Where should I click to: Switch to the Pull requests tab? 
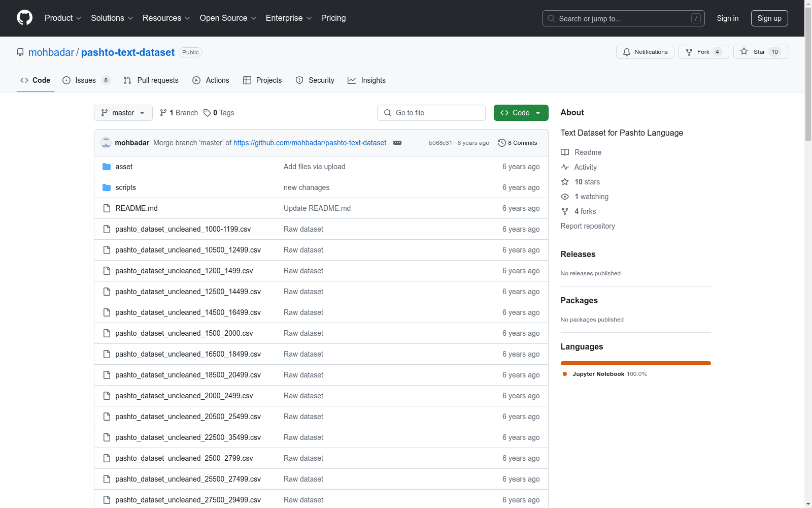coord(151,80)
